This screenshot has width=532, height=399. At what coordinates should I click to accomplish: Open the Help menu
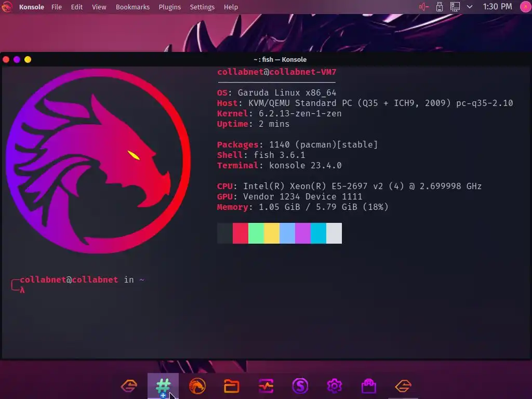pyautogui.click(x=231, y=7)
